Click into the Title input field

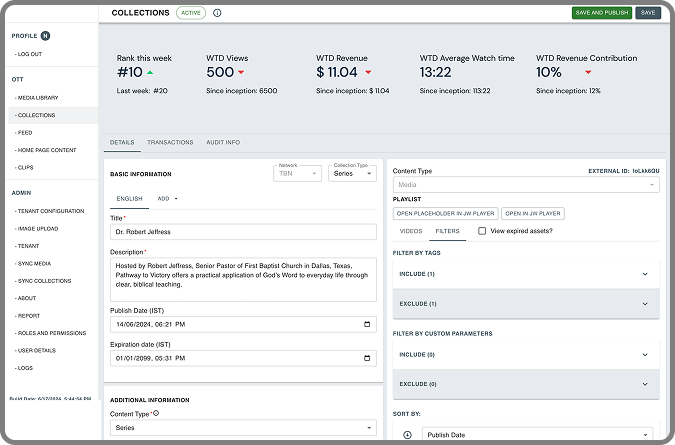point(243,231)
